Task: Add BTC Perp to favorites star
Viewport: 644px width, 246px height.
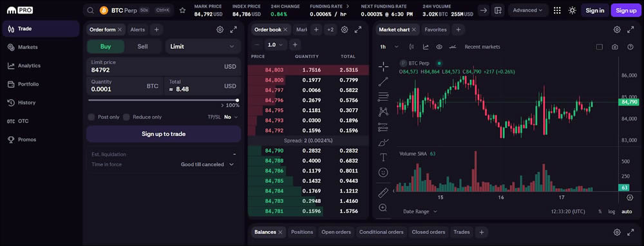Action: click(182, 10)
